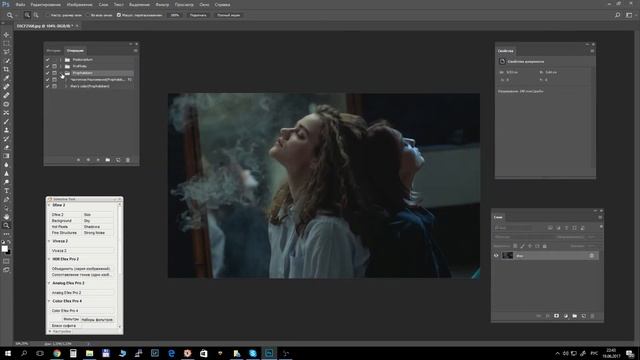The width and height of the screenshot is (640, 360).
Task: Expand the first action set folder
Action: pyautogui.click(x=61, y=60)
